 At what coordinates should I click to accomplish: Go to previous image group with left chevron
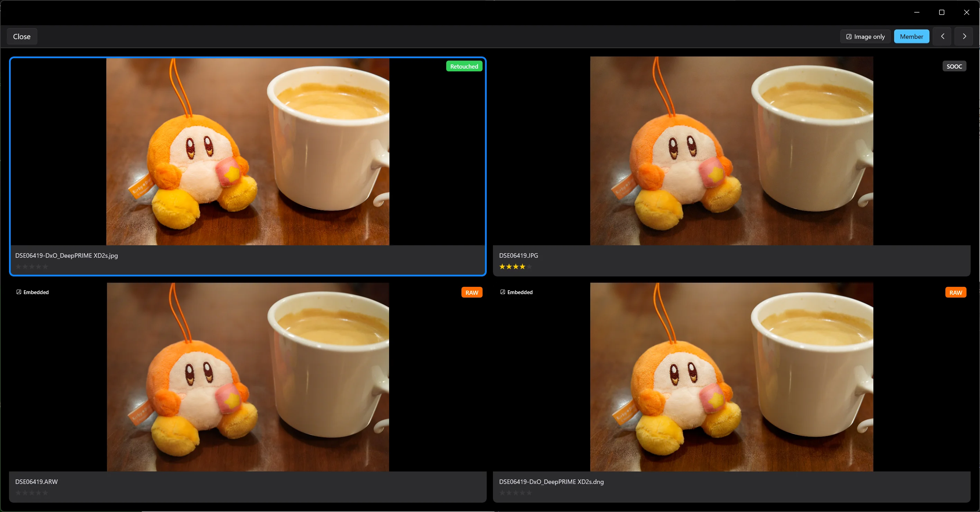[942, 36]
